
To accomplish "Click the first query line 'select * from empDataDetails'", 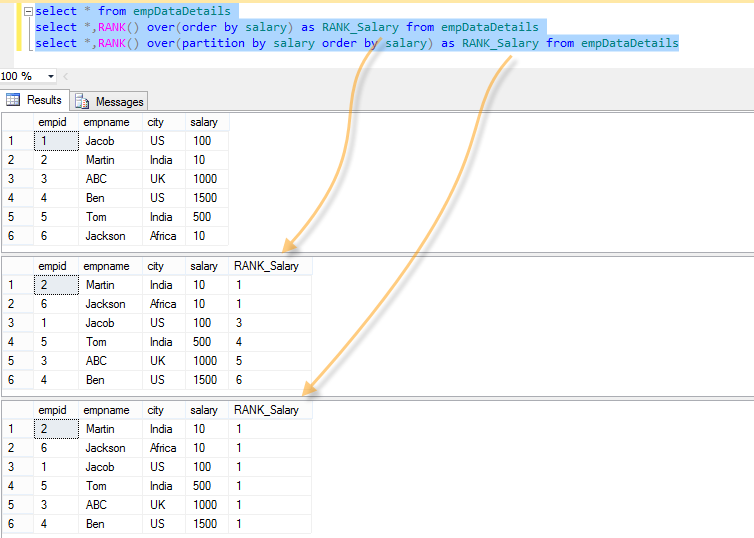I will pos(133,11).
